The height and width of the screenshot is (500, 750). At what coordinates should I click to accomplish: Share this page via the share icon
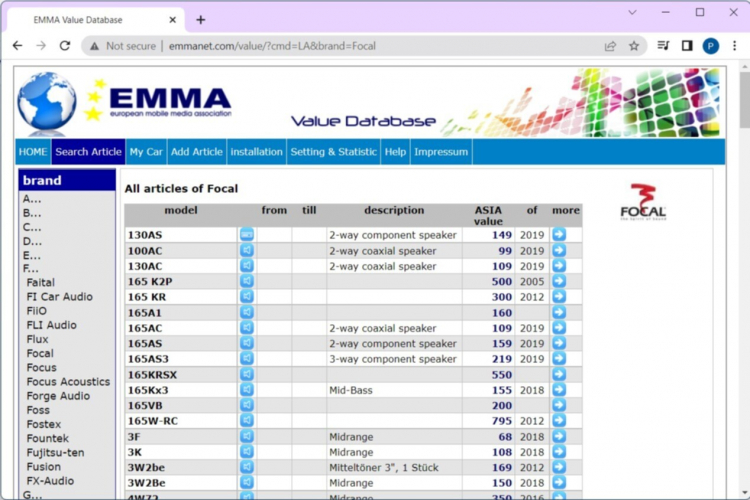pos(610,46)
